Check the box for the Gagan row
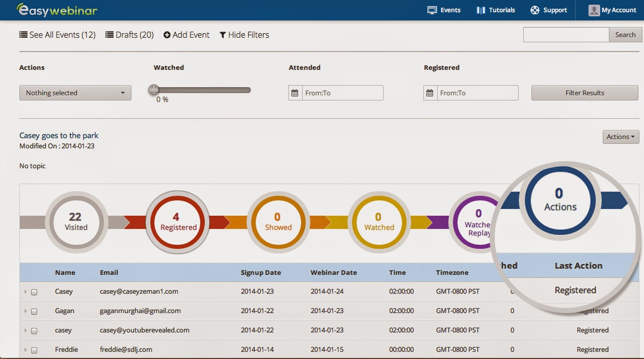The height and width of the screenshot is (359, 644). tap(34, 312)
